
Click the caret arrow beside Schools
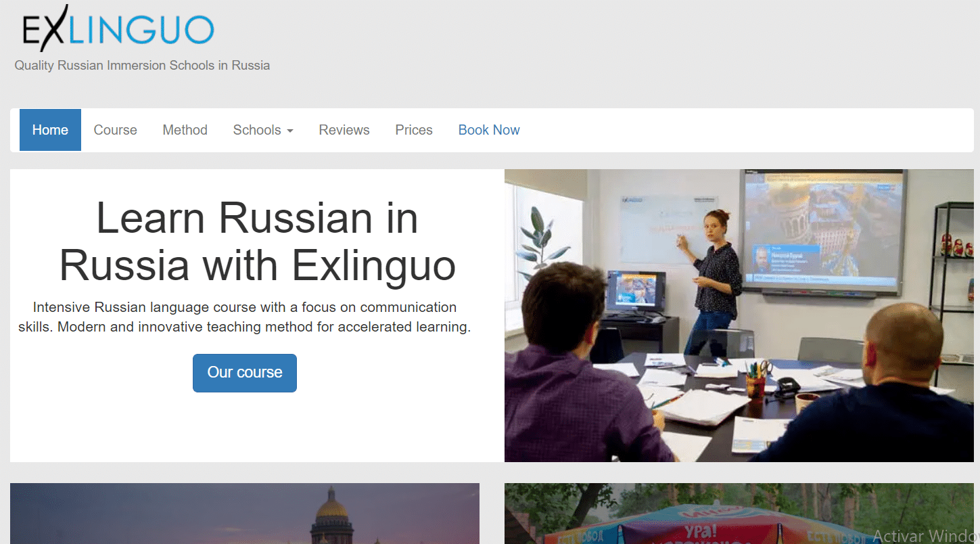[x=290, y=131]
